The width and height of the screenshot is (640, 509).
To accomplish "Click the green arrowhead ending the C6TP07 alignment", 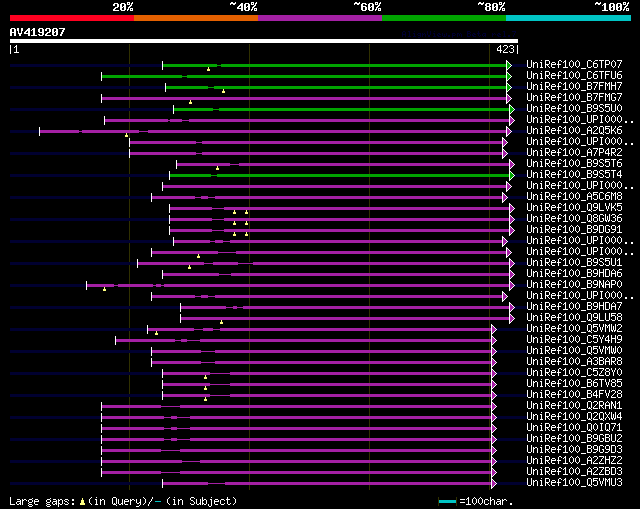I will (x=509, y=65).
